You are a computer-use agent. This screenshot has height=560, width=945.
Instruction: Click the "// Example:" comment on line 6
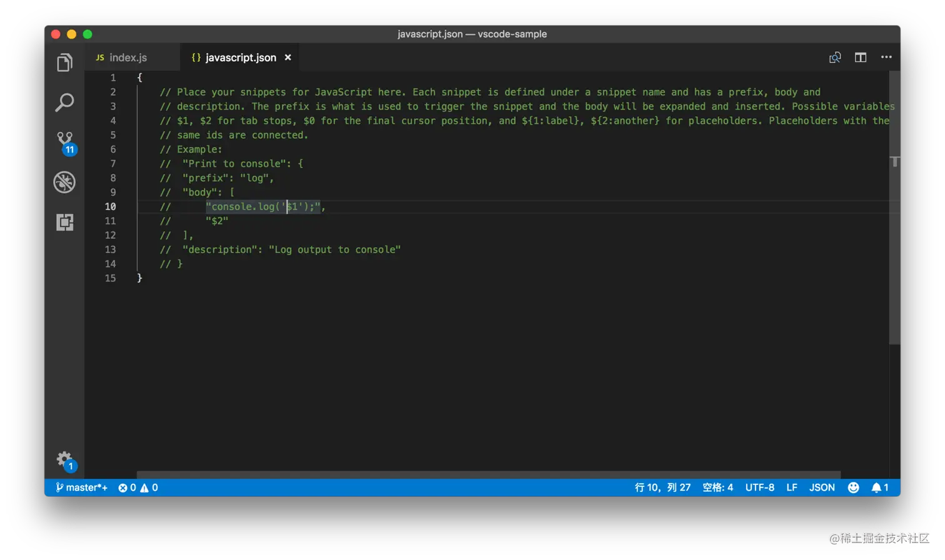coord(191,149)
